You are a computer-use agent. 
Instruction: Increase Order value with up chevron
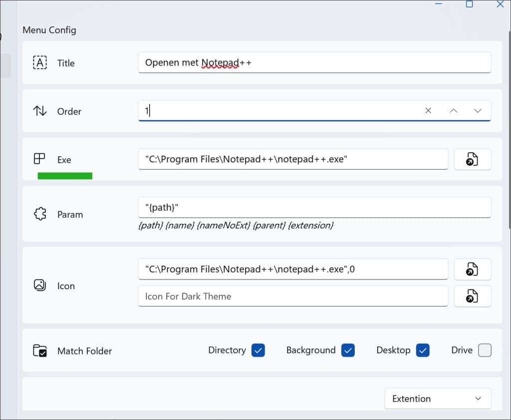(x=453, y=111)
